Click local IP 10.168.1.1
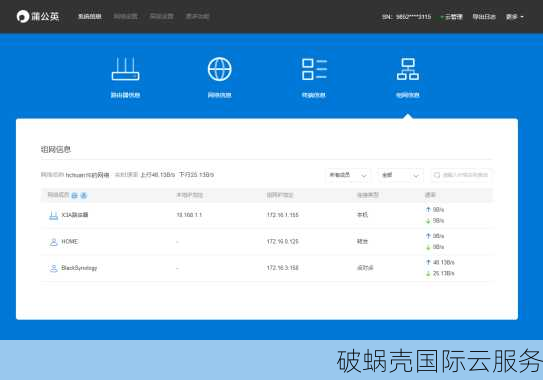Screen dimensions: 543x380 point(189,215)
